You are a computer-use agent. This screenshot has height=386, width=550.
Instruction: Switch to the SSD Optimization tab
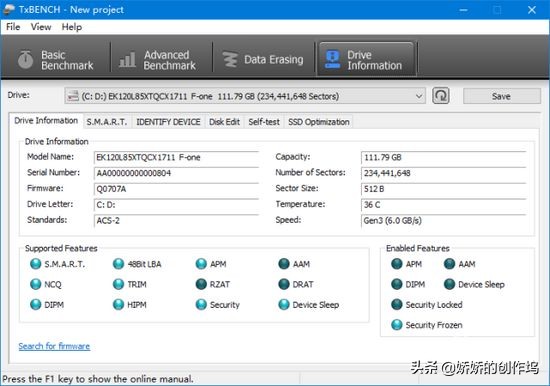318,122
